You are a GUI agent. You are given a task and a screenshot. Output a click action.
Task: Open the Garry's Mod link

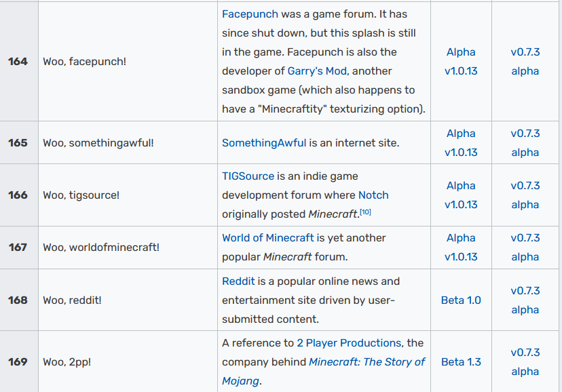[x=317, y=71]
